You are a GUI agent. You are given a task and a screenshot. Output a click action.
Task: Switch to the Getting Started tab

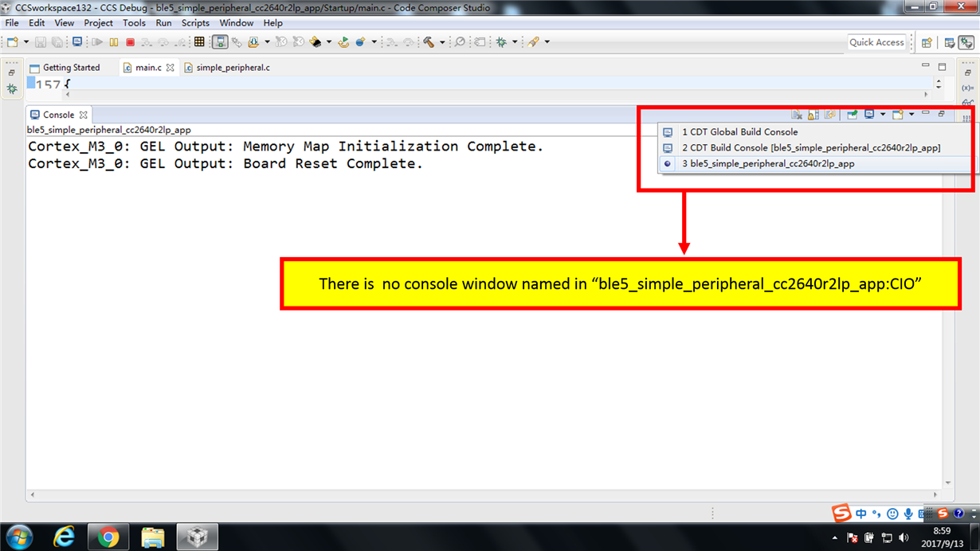[65, 68]
